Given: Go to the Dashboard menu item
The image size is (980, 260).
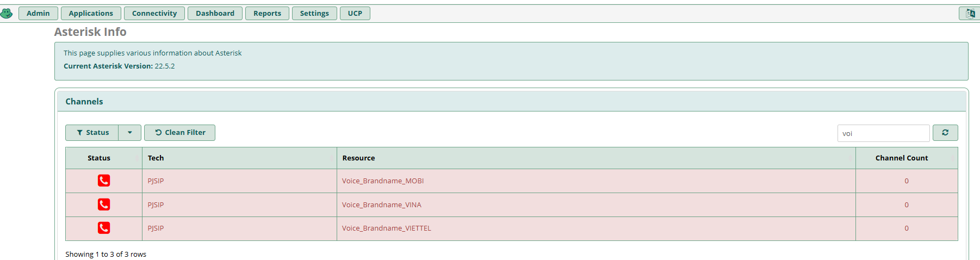Looking at the screenshot, I should [x=215, y=13].
